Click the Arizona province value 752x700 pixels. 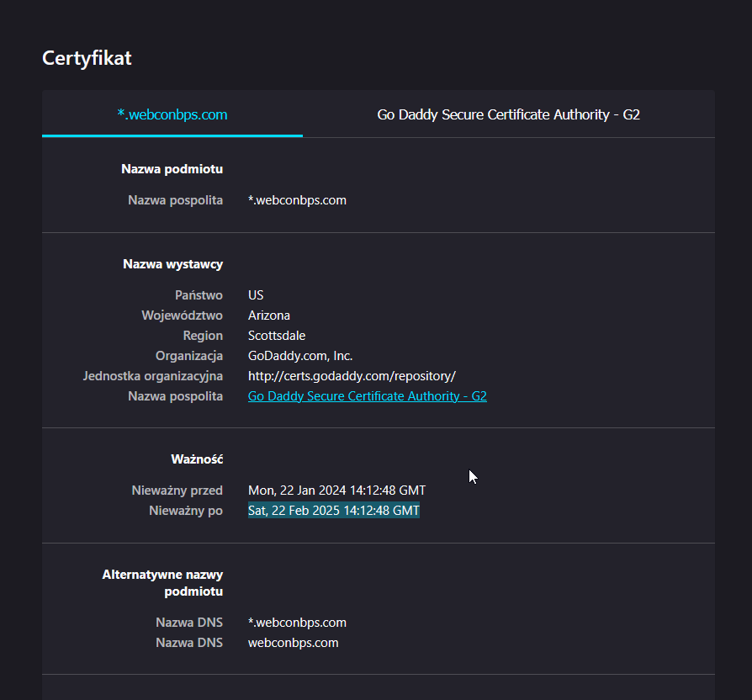click(269, 316)
